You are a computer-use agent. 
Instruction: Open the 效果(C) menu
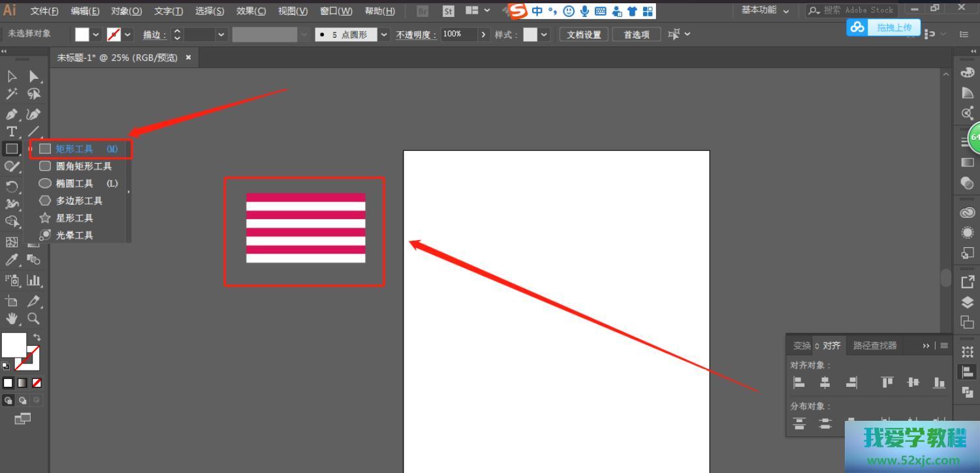coord(251,11)
